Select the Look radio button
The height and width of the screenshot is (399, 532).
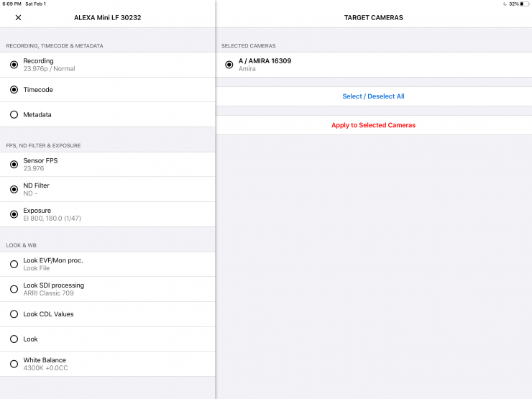(x=14, y=339)
